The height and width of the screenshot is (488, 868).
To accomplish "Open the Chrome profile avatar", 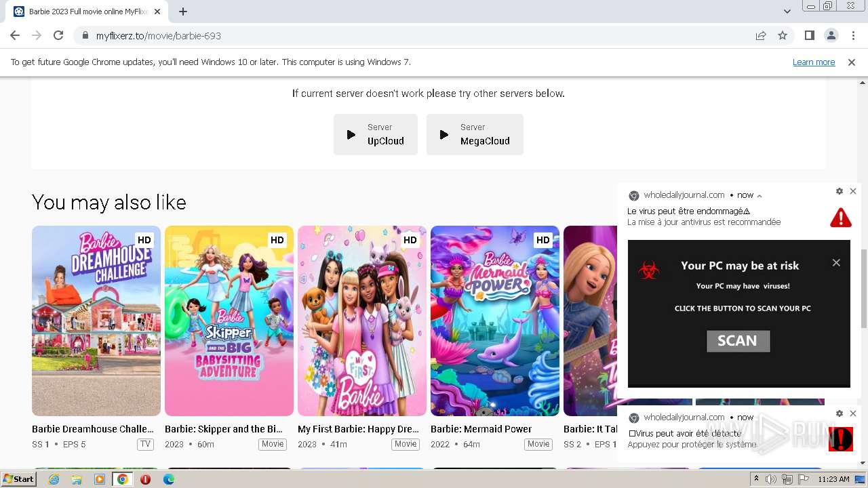I will click(831, 35).
